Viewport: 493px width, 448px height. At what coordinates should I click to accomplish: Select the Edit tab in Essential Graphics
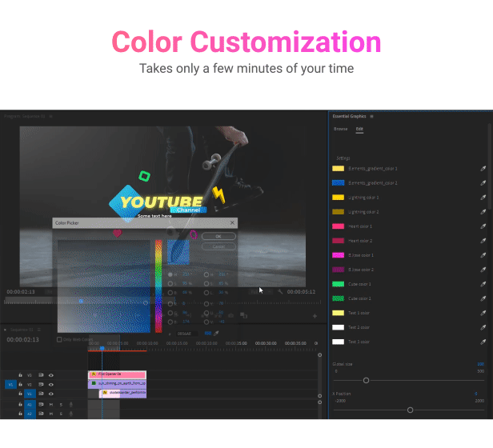[359, 129]
